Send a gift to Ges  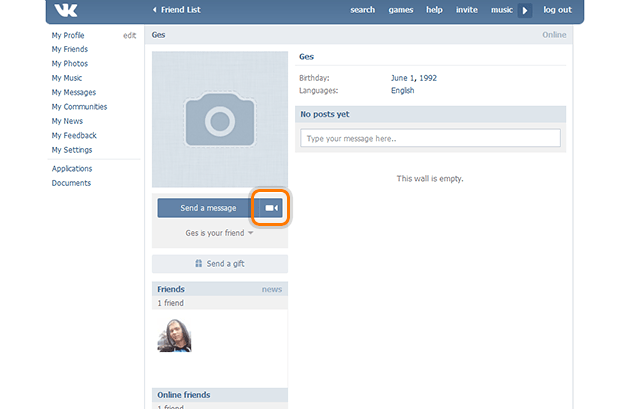[219, 264]
